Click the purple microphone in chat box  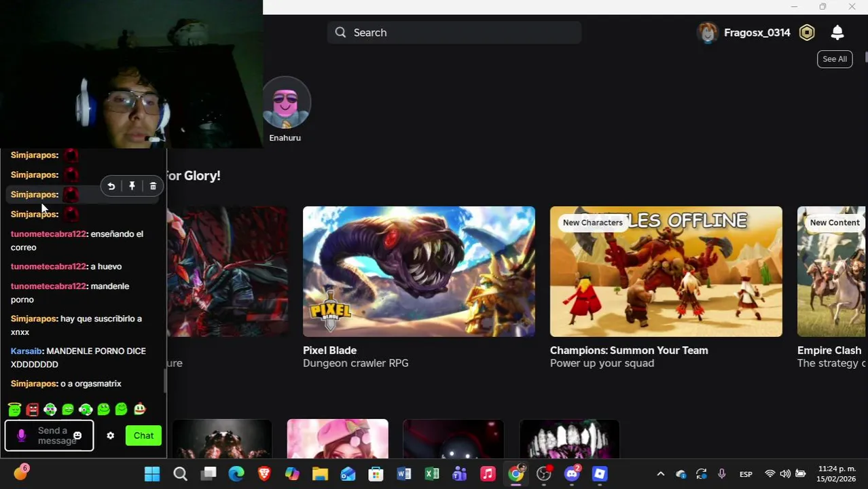click(x=21, y=436)
